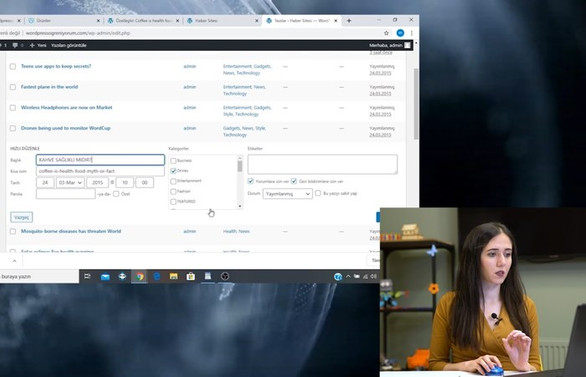This screenshot has height=377, width=586.
Task: Launch Edge from the taskbar
Action: (157, 276)
